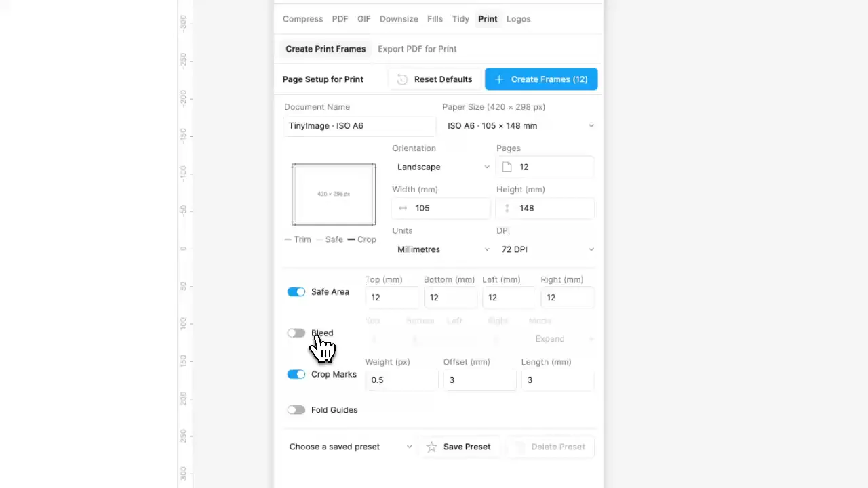Open the Logos tab

pyautogui.click(x=518, y=19)
